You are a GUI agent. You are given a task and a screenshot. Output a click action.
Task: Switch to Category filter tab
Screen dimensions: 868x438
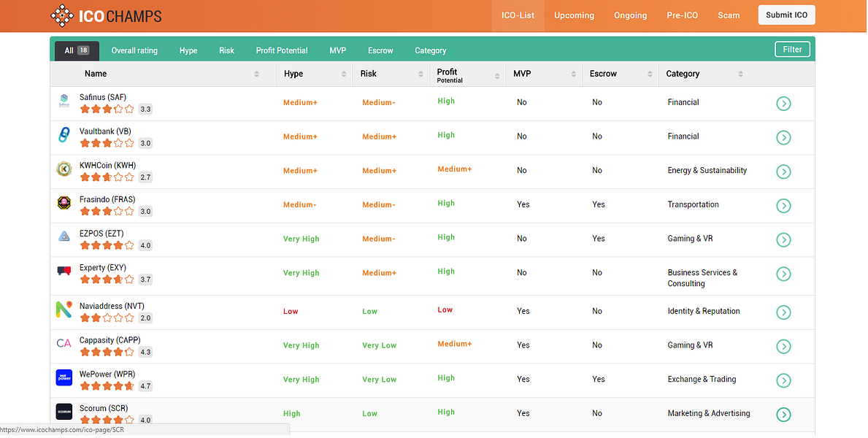pos(430,50)
